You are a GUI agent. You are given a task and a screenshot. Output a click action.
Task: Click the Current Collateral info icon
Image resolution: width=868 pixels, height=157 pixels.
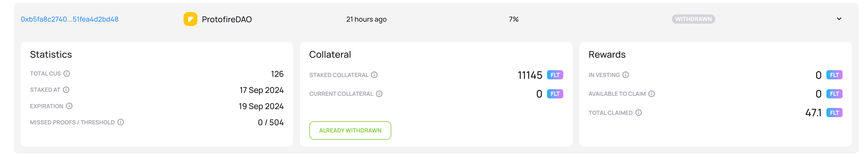(379, 94)
